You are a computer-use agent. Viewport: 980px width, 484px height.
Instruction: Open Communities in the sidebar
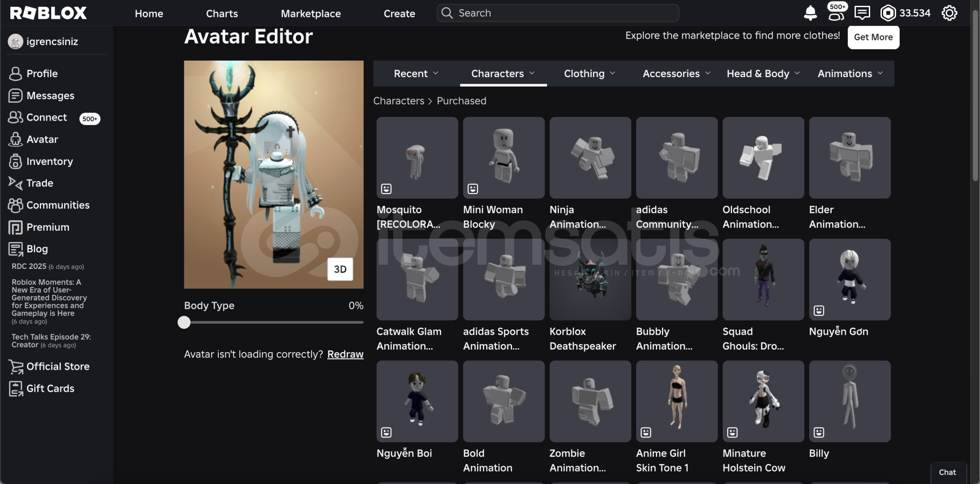point(48,205)
